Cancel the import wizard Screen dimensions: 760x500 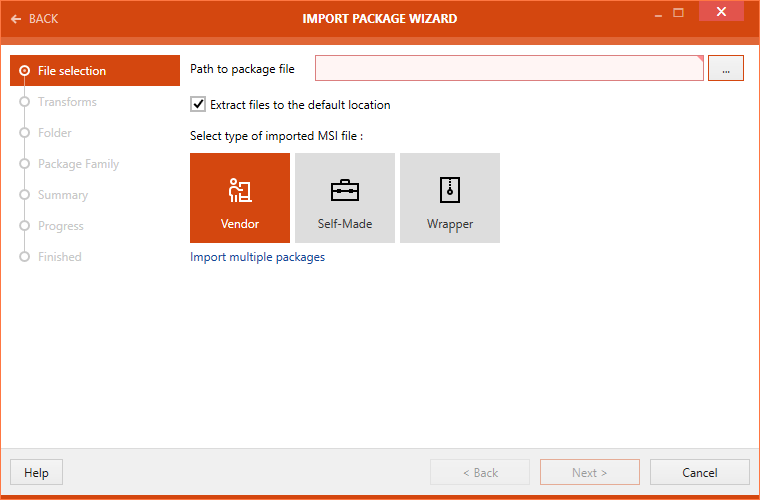coord(699,472)
